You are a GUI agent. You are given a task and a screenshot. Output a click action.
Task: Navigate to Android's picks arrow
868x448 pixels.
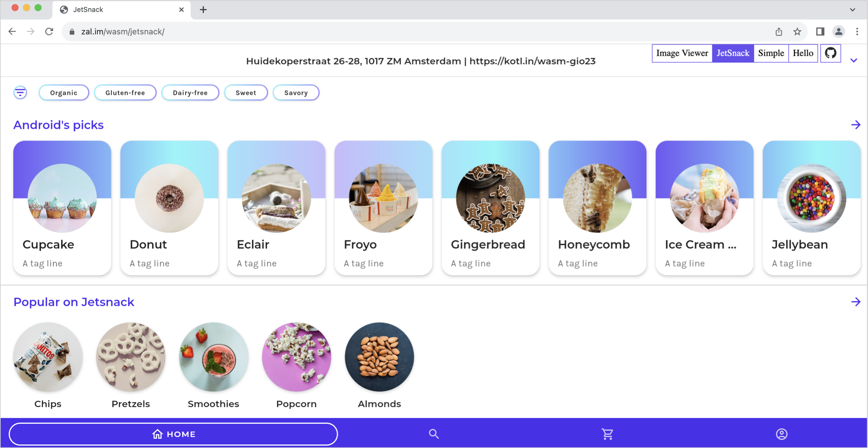tap(856, 124)
